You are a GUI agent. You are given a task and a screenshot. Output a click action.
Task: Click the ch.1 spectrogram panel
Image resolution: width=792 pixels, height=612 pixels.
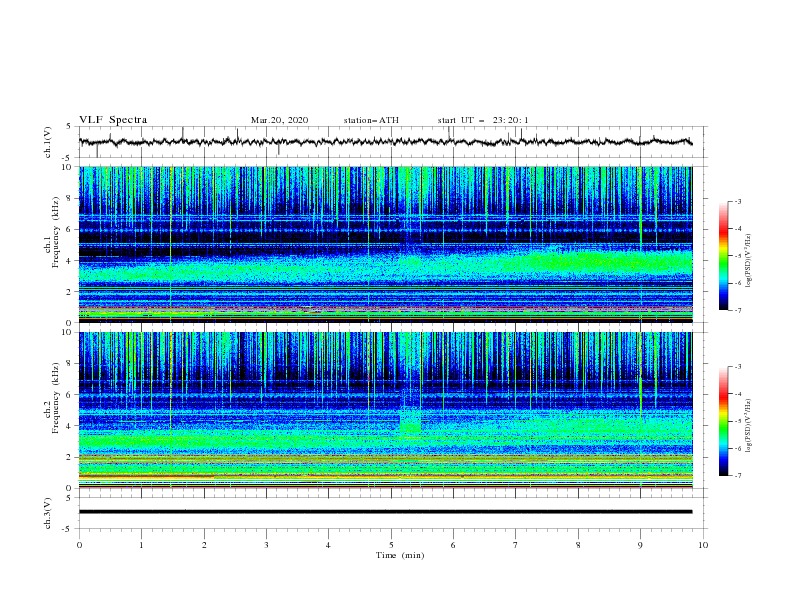click(385, 244)
